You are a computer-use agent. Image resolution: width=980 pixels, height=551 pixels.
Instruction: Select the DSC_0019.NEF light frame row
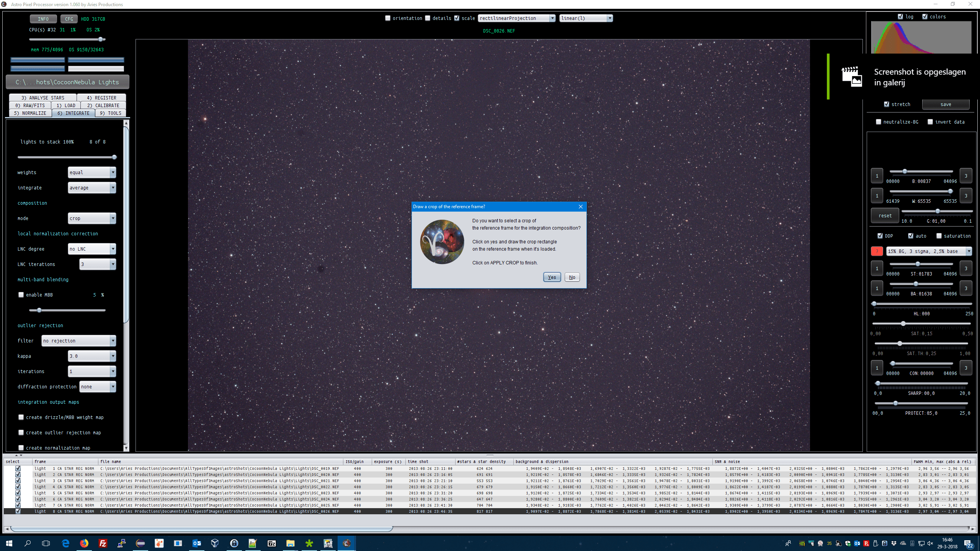tap(219, 468)
